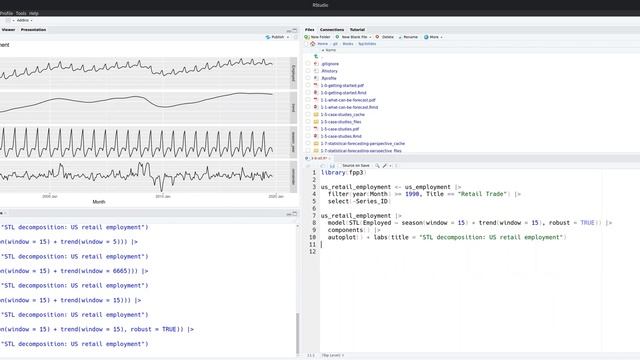Open the Addins dropdown
This screenshot has height=360, width=640.
[x=24, y=20]
